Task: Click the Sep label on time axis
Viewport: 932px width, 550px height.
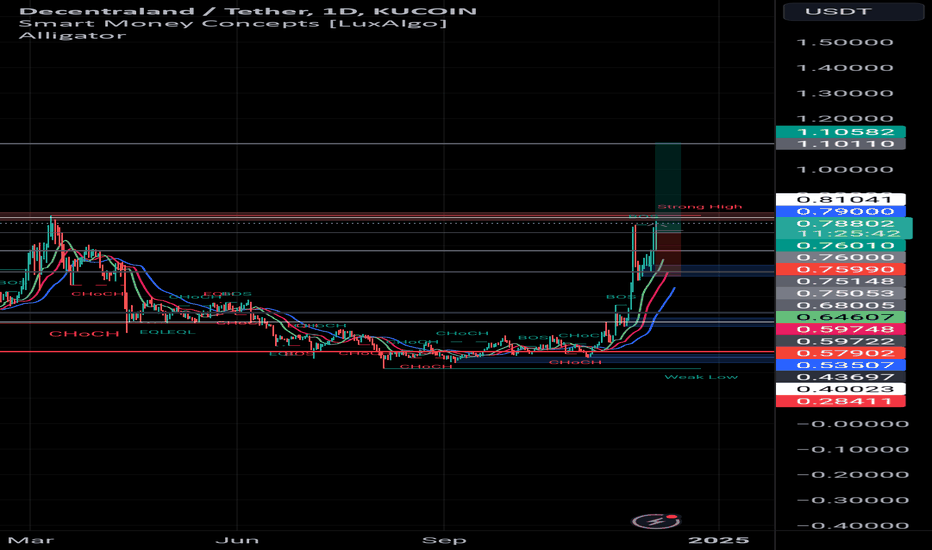Action: (444, 540)
